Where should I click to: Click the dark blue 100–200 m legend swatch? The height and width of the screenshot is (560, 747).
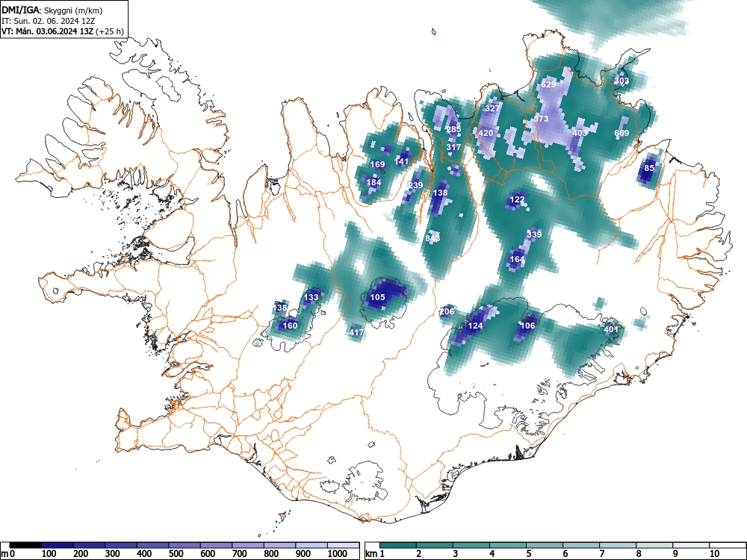click(58, 545)
